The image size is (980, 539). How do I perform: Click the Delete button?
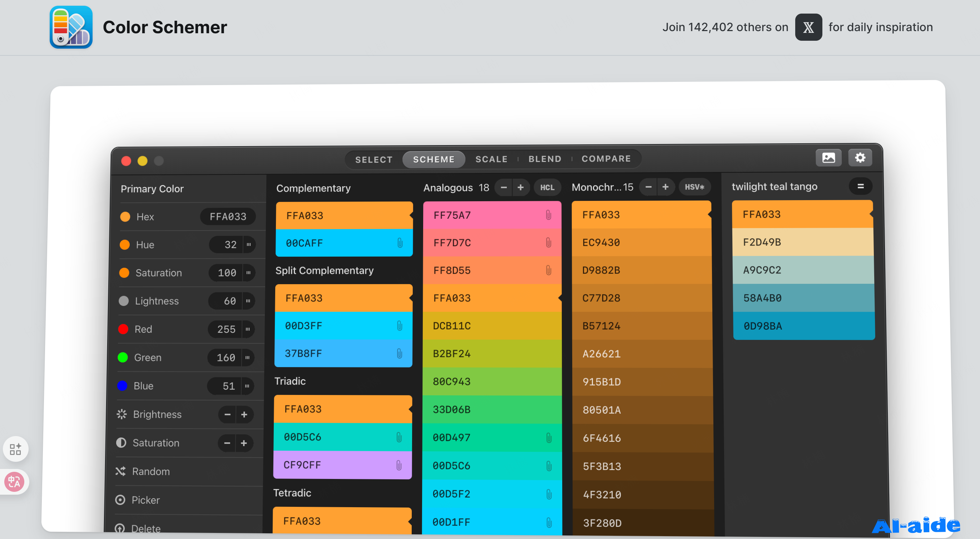click(138, 528)
